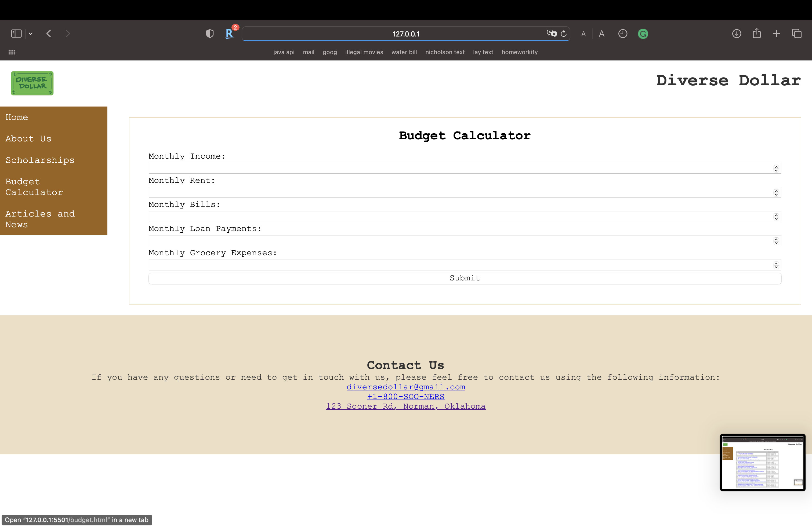
Task: Click into the Monthly Rent field
Action: pos(457,193)
